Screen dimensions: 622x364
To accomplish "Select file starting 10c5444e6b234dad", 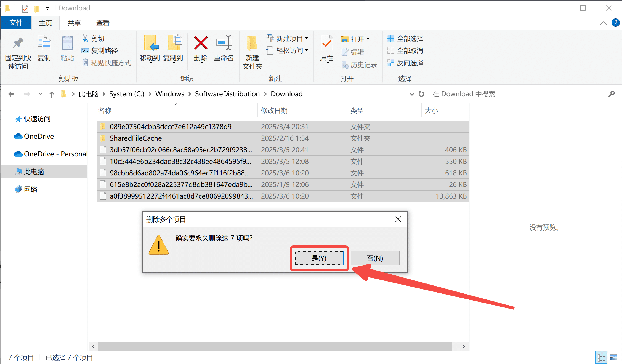I will (x=283, y=161).
